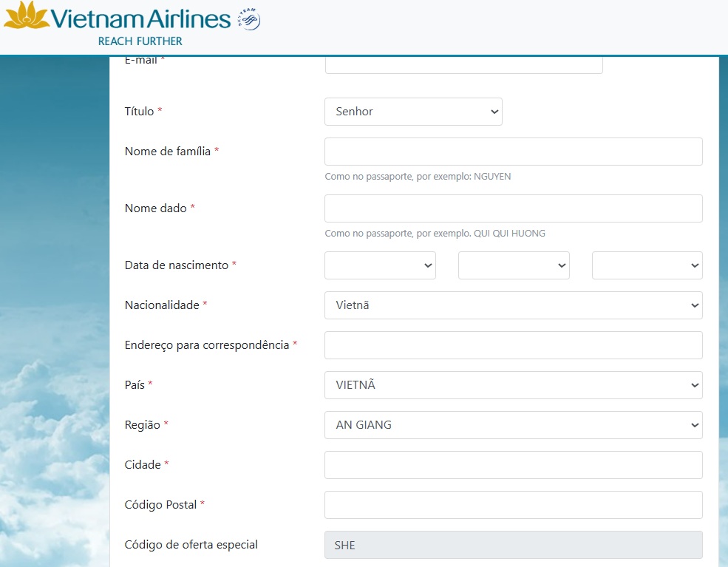The image size is (728, 567).
Task: Click the Código de oferta especial SHE field
Action: click(513, 546)
